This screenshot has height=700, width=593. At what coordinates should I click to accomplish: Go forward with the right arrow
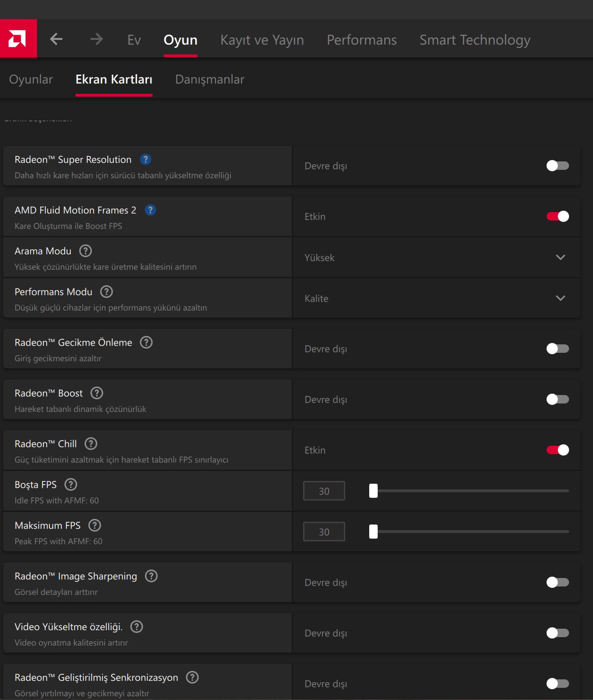[x=97, y=39]
